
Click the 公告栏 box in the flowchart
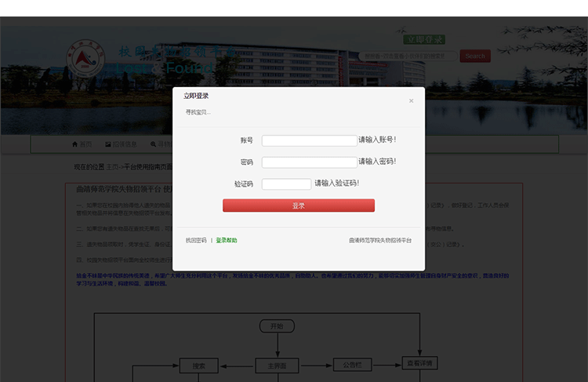pos(353,365)
